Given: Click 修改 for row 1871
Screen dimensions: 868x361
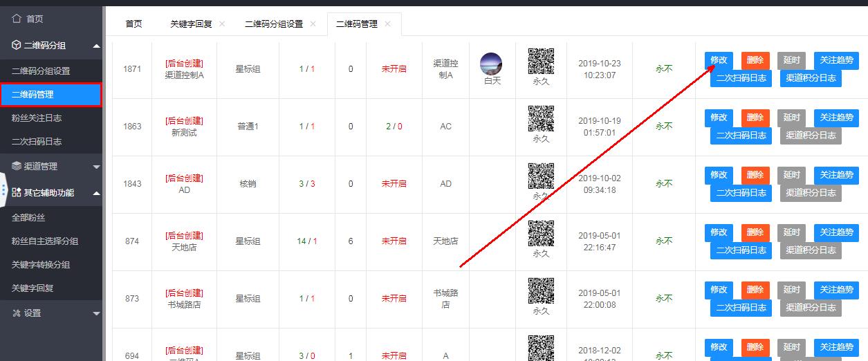Looking at the screenshot, I should [x=719, y=60].
